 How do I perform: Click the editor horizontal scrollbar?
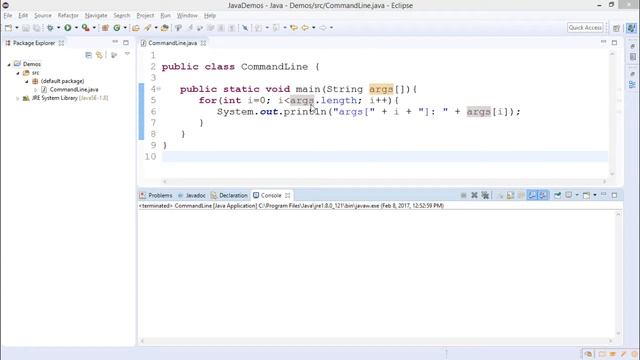[384, 181]
